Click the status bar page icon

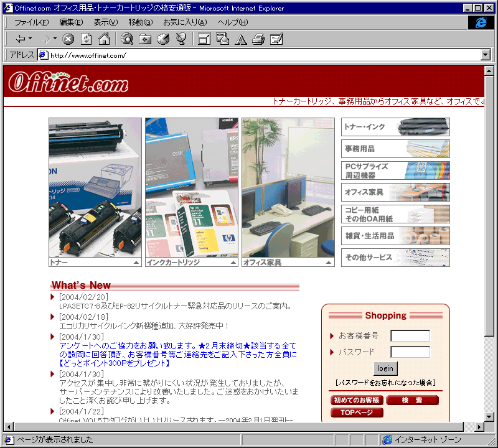(x=8, y=439)
